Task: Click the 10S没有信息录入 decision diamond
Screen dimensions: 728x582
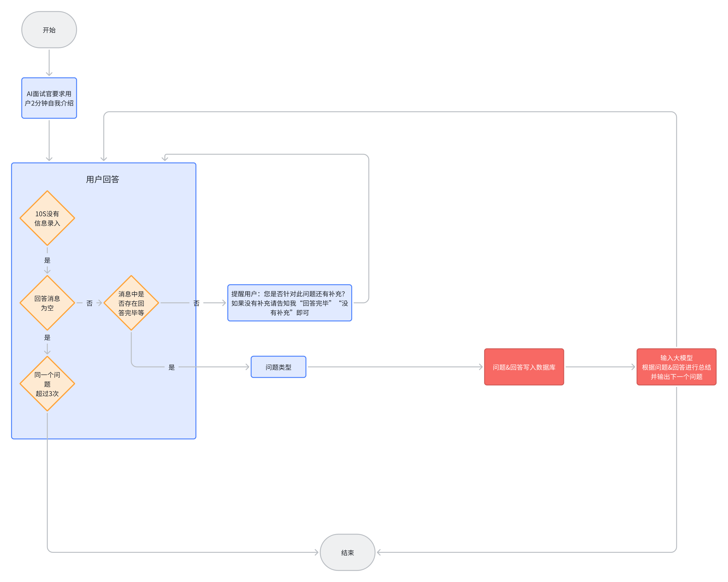Action: click(47, 218)
